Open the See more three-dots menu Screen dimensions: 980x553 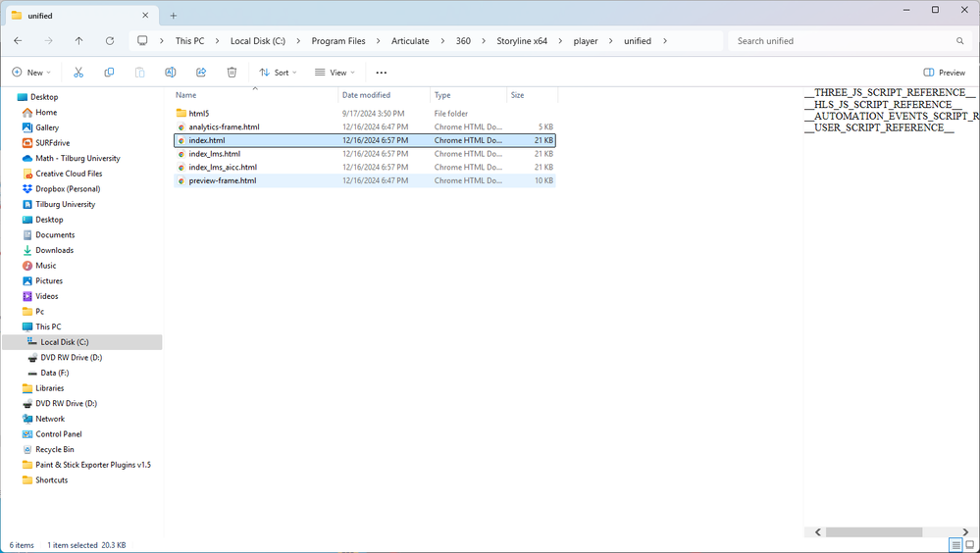tap(382, 73)
